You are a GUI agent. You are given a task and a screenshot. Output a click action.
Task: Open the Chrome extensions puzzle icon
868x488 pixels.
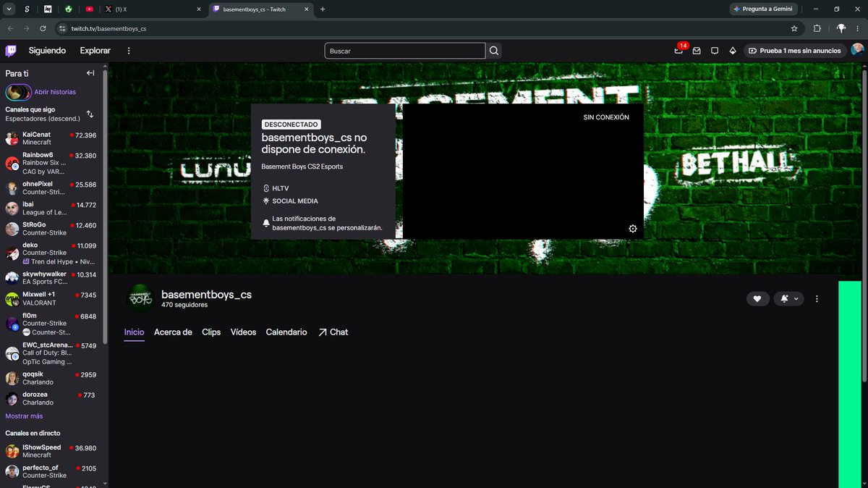pyautogui.click(x=817, y=28)
